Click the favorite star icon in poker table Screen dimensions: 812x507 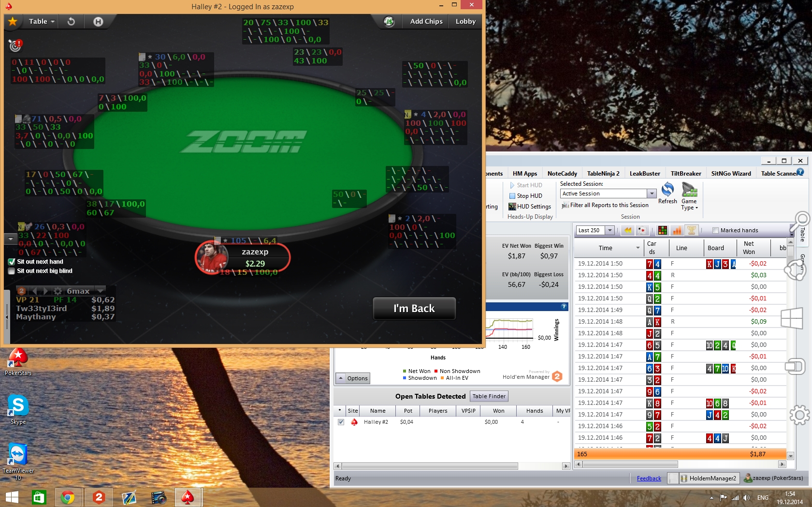(13, 21)
